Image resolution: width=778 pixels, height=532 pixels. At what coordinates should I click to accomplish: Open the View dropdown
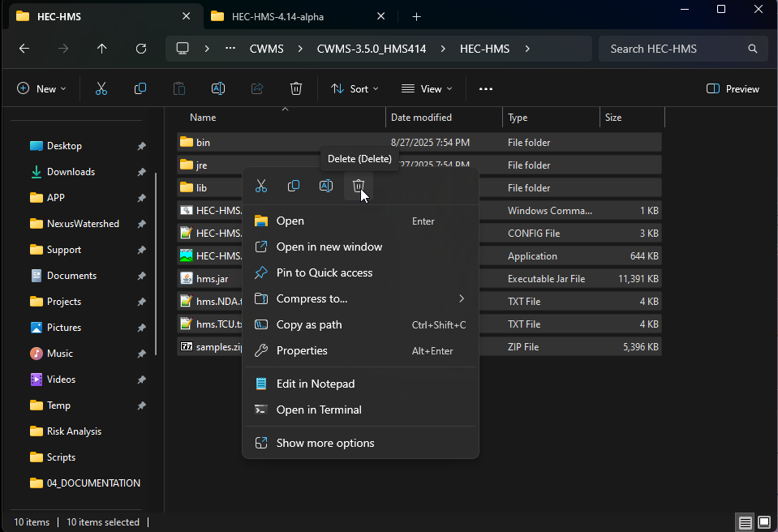pyautogui.click(x=427, y=89)
